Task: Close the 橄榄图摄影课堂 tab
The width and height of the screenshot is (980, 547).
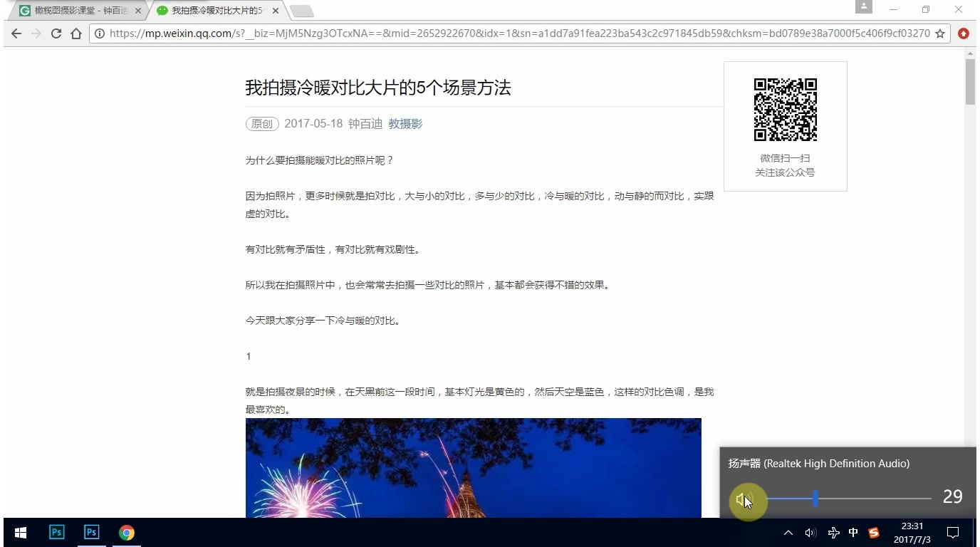Action: [138, 11]
